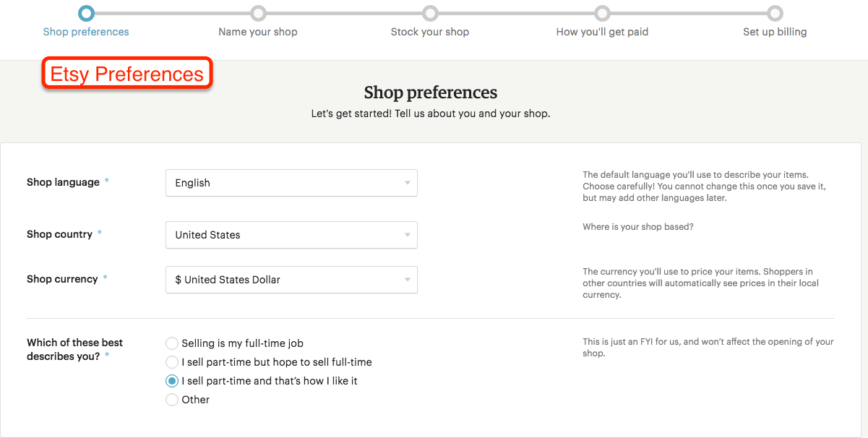Click the Stock your shop step circle
Screen dimensions: 868x438
click(x=430, y=13)
